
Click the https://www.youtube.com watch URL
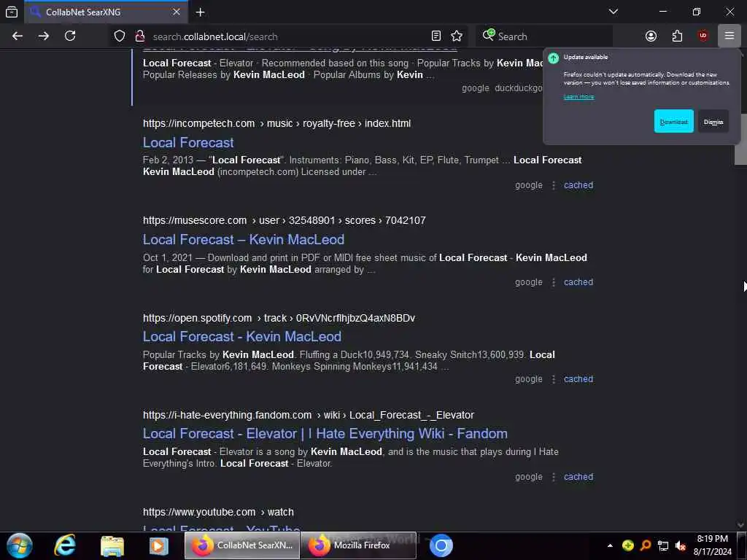(x=218, y=513)
